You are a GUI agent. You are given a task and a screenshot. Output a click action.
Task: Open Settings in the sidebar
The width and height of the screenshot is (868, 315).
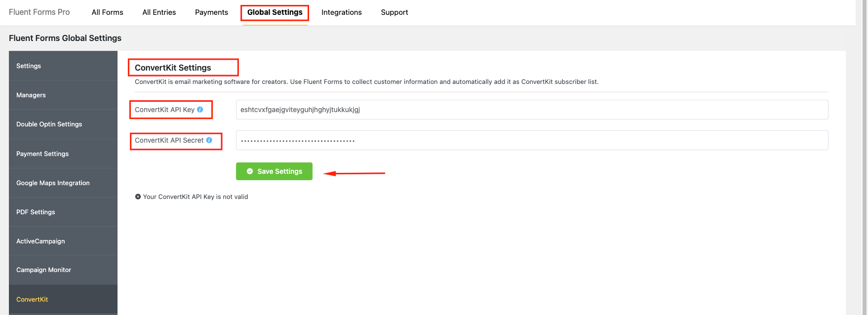(29, 66)
